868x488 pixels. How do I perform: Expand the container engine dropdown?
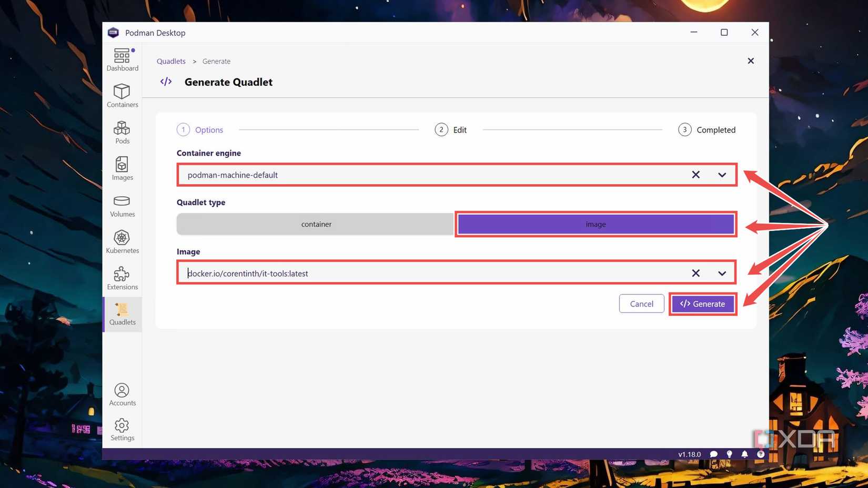click(x=721, y=175)
